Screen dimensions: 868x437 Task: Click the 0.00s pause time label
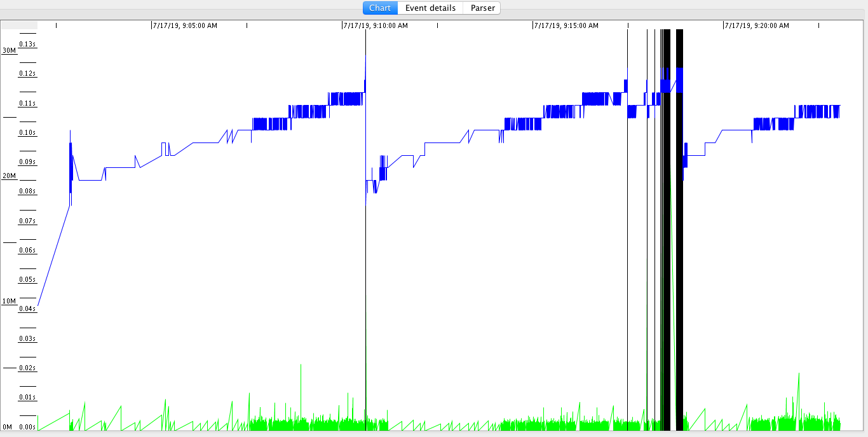(x=27, y=427)
